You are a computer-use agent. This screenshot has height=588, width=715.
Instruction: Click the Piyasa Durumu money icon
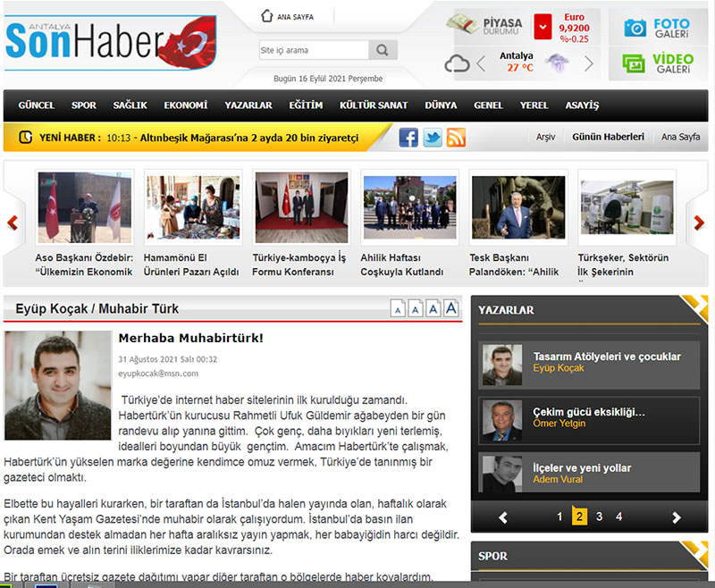pos(462,24)
